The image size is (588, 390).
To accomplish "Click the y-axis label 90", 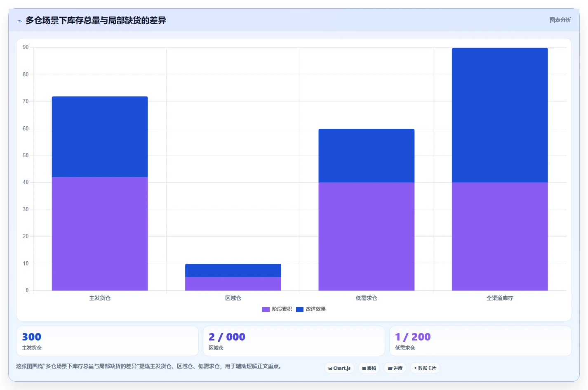I will coord(26,47).
